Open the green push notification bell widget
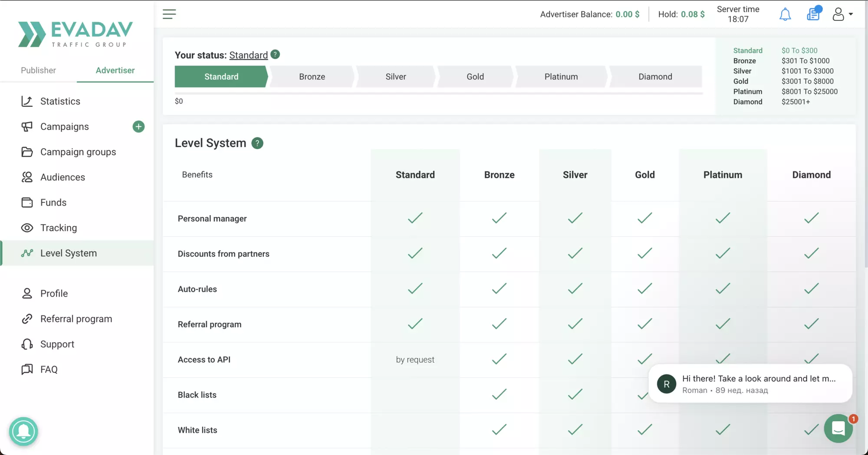868x455 pixels. tap(23, 431)
